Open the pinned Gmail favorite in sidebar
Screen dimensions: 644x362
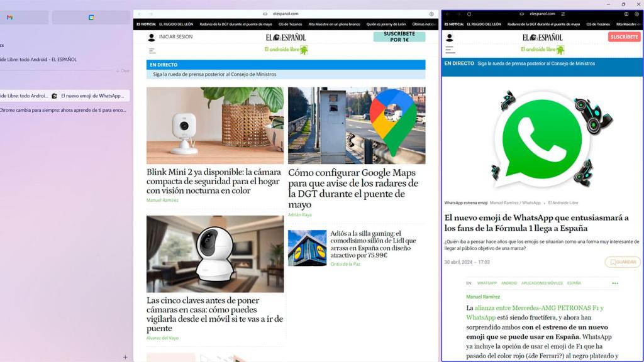[10, 17]
